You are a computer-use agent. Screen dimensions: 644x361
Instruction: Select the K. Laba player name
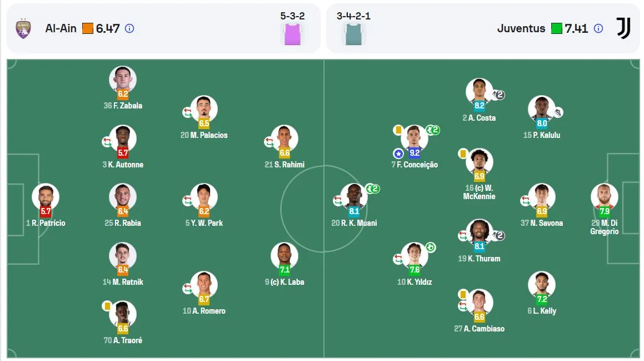click(x=284, y=282)
